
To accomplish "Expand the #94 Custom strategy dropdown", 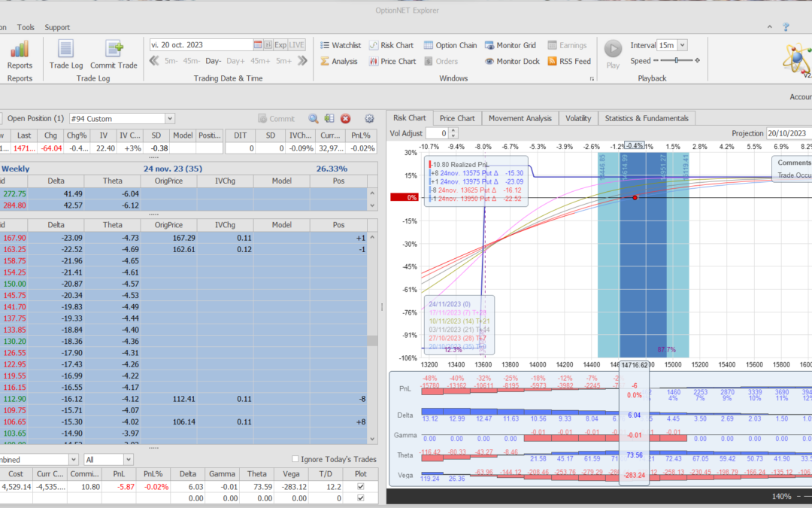I will (x=169, y=119).
